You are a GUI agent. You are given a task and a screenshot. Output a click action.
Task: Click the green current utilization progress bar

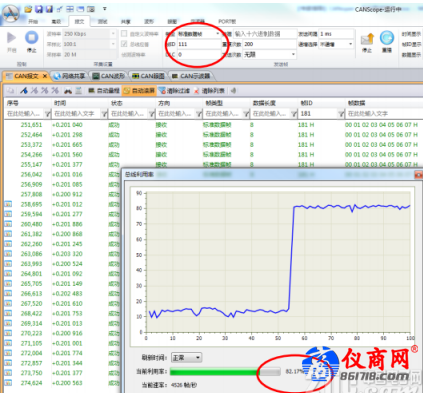point(225,371)
